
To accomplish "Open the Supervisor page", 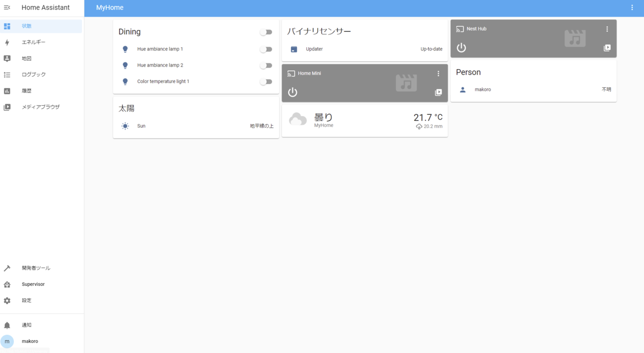I will [x=42, y=284].
